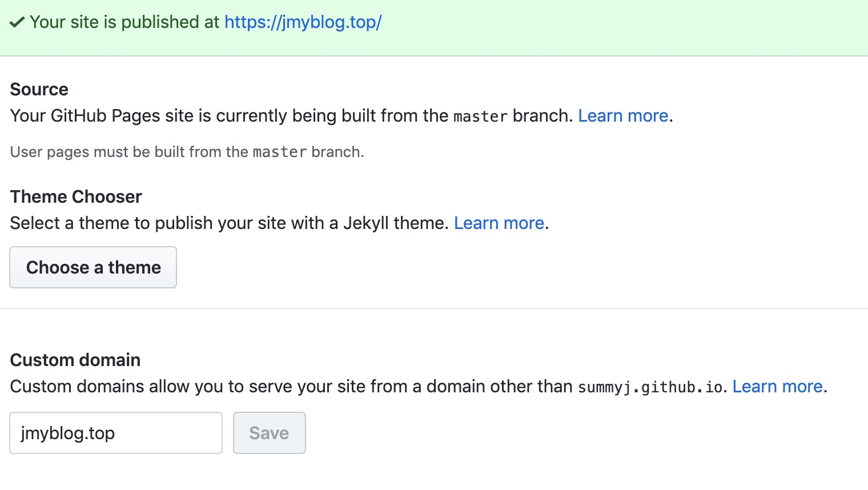Click the green checkmark icon in the banner
The image size is (868, 490).
(x=17, y=22)
